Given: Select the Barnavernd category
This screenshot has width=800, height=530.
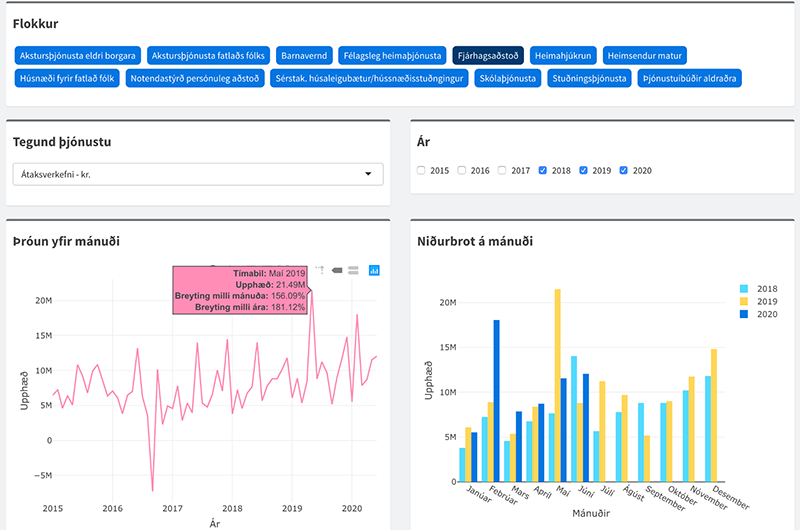Looking at the screenshot, I should [x=304, y=56].
